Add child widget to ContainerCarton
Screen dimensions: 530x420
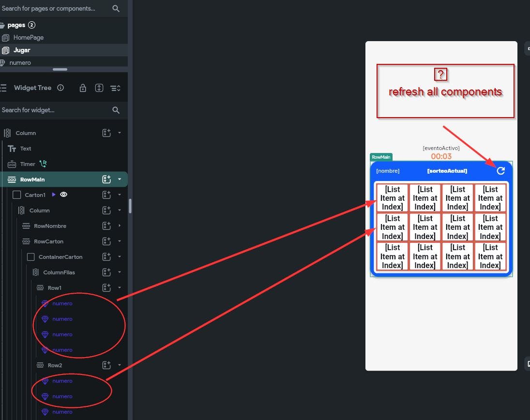(106, 257)
